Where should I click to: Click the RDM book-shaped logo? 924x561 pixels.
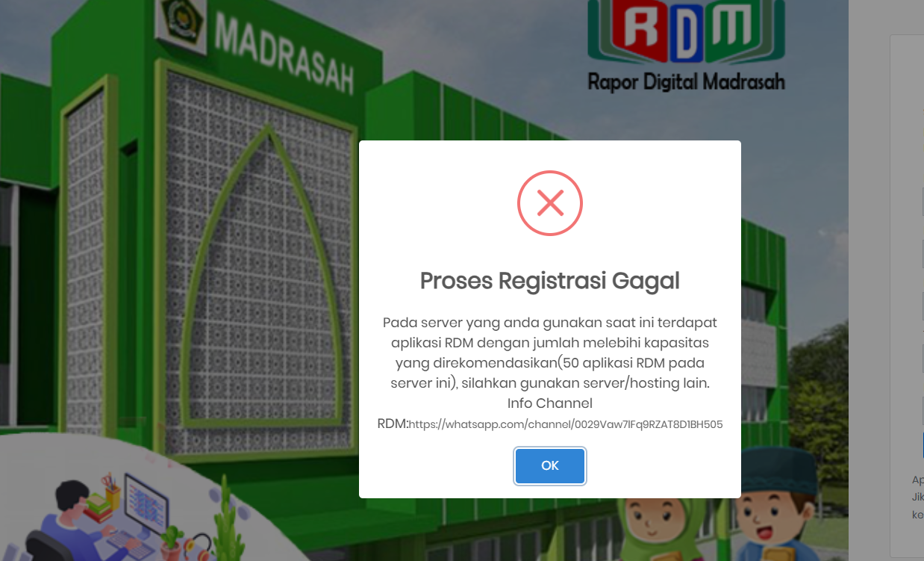click(x=686, y=31)
